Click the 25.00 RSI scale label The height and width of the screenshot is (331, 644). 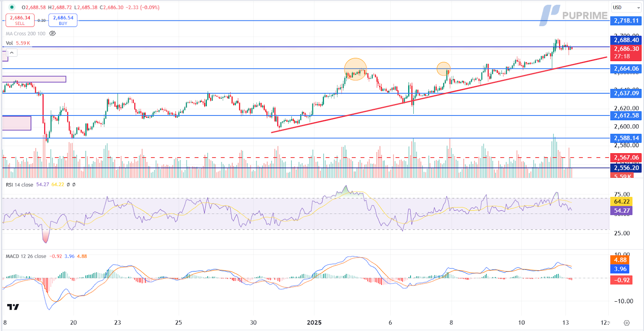[x=622, y=233]
